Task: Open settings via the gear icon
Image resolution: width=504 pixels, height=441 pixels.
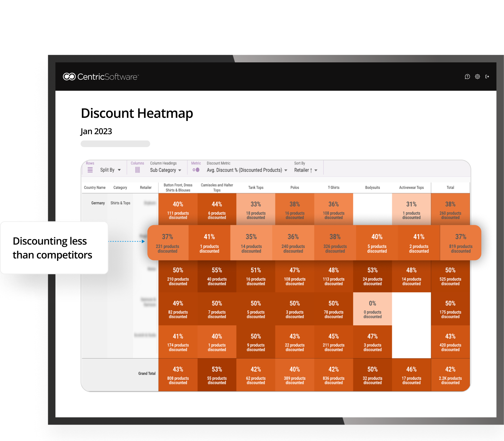Action: (477, 77)
